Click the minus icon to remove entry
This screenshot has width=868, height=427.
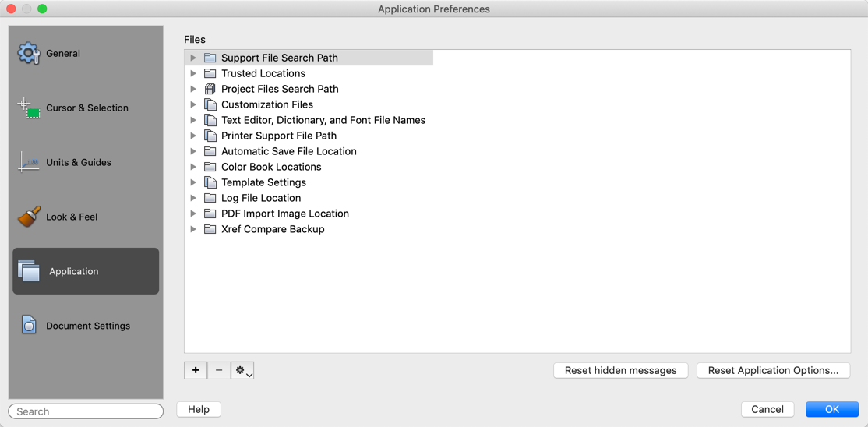(219, 370)
